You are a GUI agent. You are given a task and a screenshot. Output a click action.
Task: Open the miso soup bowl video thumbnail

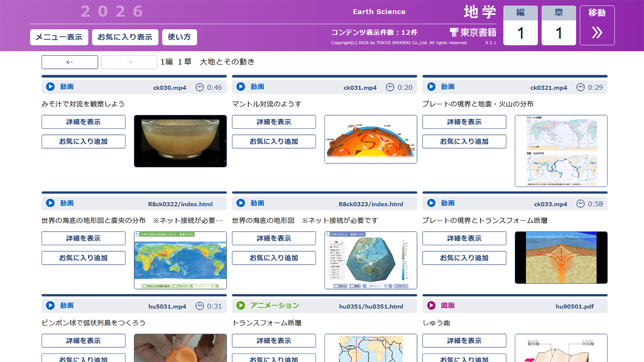point(180,141)
